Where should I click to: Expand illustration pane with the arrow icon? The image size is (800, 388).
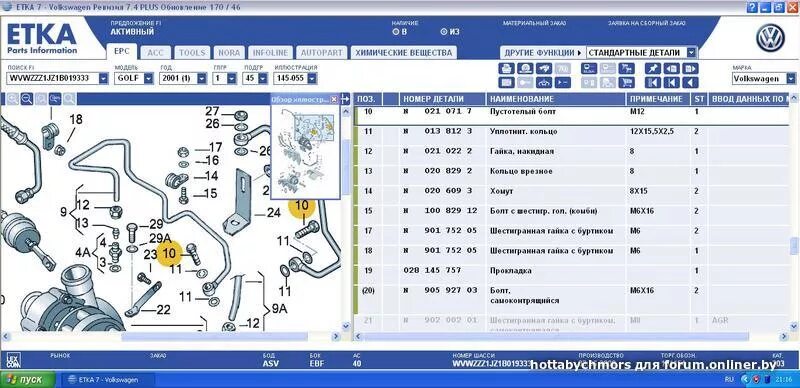pos(345,99)
